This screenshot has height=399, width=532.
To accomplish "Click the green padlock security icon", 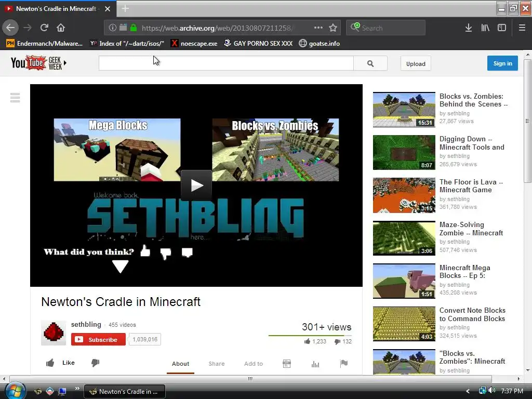I will click(x=134, y=28).
